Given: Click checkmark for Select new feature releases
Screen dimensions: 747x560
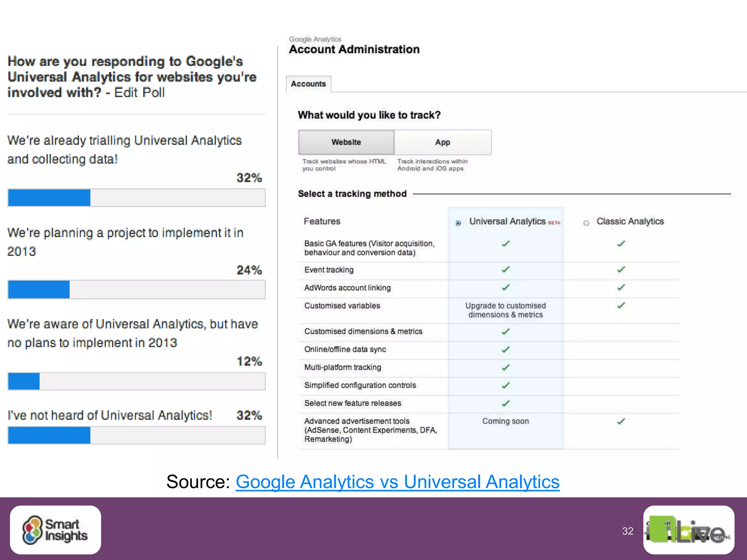Looking at the screenshot, I should pos(506,403).
